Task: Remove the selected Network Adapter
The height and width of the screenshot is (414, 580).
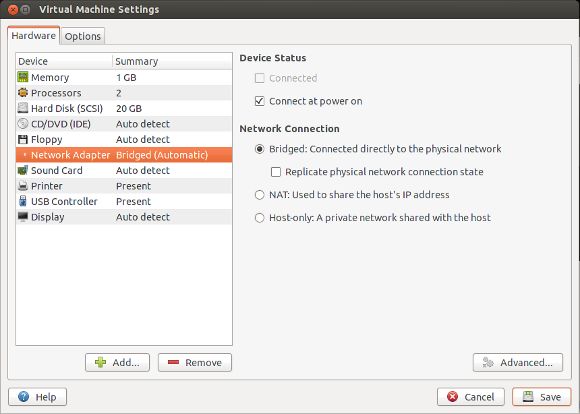Action: pos(195,363)
